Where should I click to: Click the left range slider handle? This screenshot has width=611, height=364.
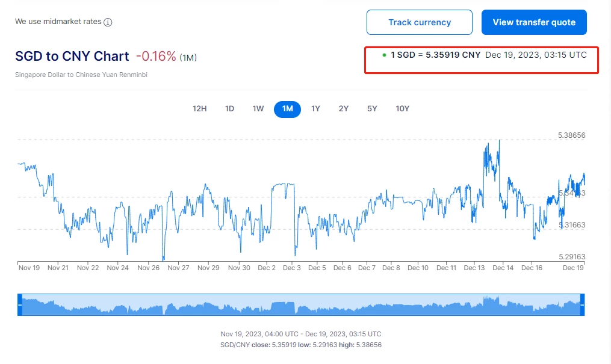[x=19, y=305]
